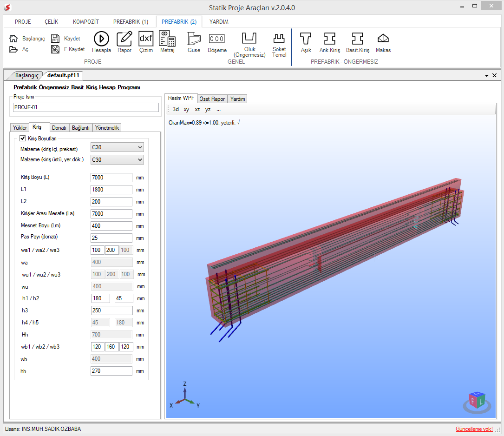Open the Metraj quantity icon
Screen dimensions: 504x436
(x=167, y=39)
